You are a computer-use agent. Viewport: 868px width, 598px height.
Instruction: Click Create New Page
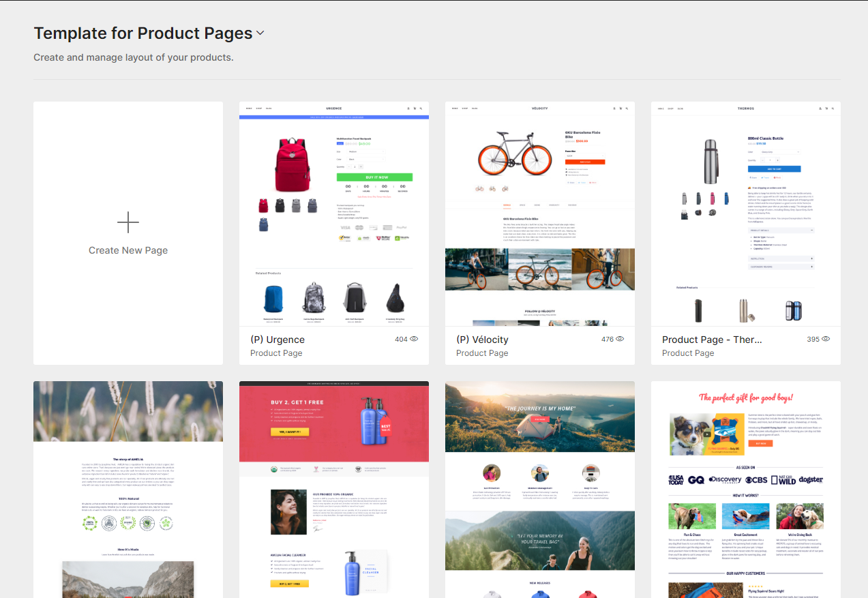pos(128,250)
